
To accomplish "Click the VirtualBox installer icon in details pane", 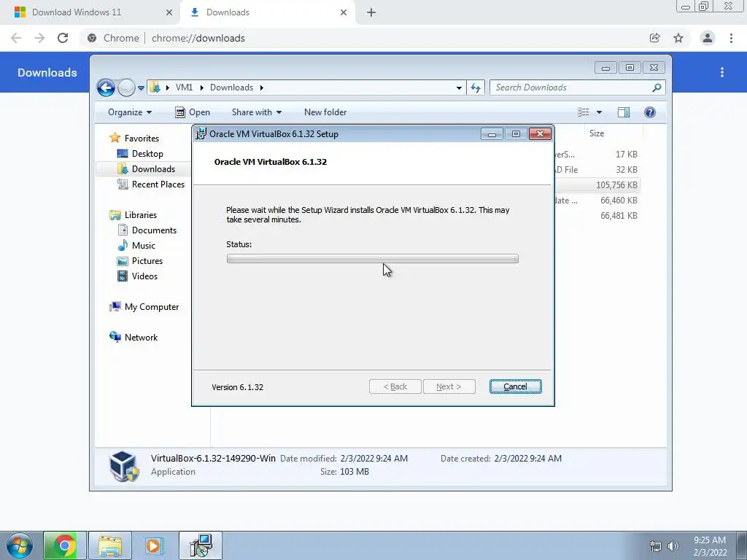I will [123, 466].
